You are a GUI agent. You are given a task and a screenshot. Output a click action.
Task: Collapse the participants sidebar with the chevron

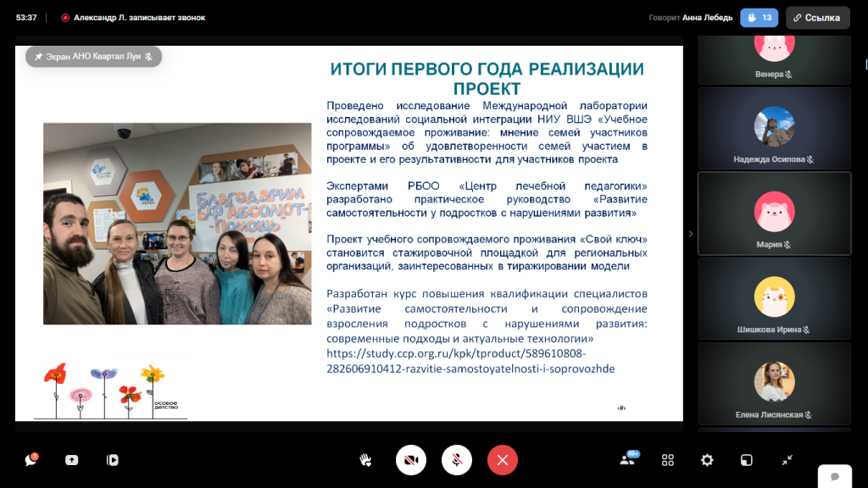click(690, 234)
